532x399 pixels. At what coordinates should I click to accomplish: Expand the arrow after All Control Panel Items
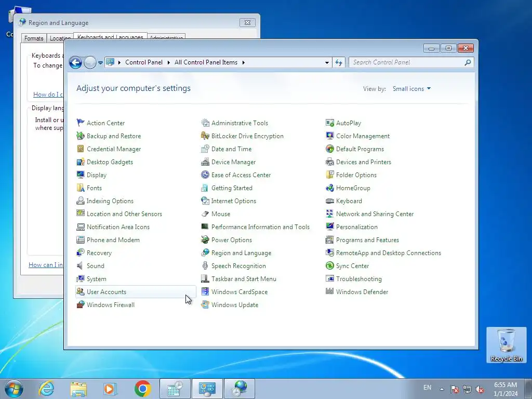(243, 62)
